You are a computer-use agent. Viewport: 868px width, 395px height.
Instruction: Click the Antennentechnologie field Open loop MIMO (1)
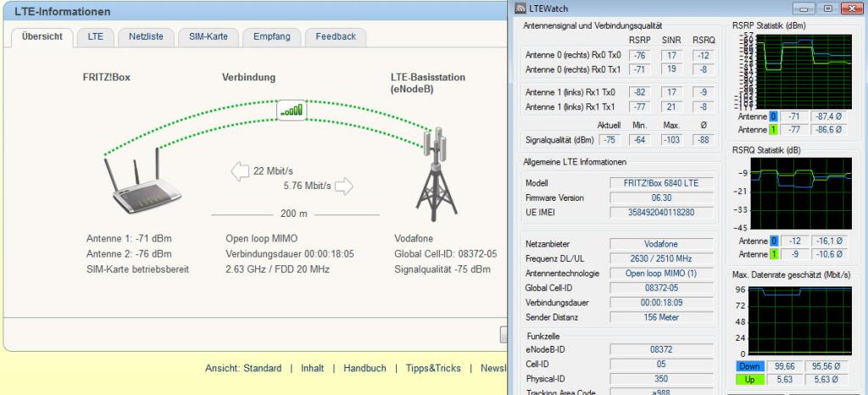coord(661,273)
